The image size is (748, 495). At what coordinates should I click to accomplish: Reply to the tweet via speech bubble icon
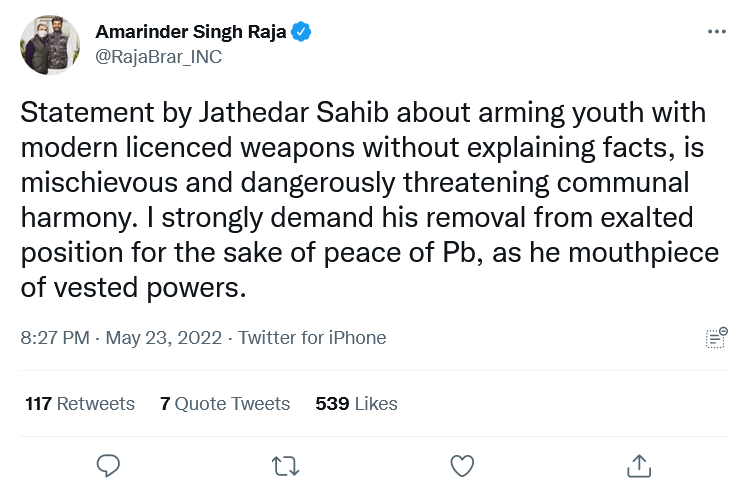pyautogui.click(x=109, y=465)
